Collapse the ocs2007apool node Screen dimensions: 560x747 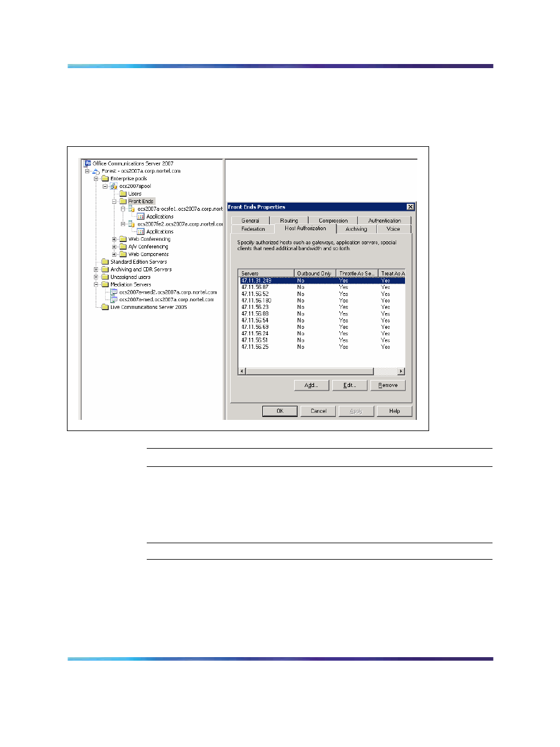105,186
